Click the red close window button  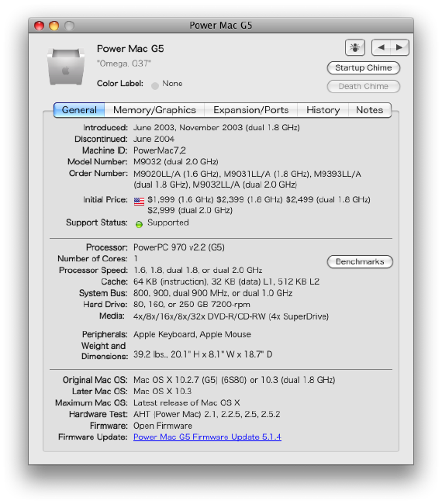pyautogui.click(x=40, y=26)
